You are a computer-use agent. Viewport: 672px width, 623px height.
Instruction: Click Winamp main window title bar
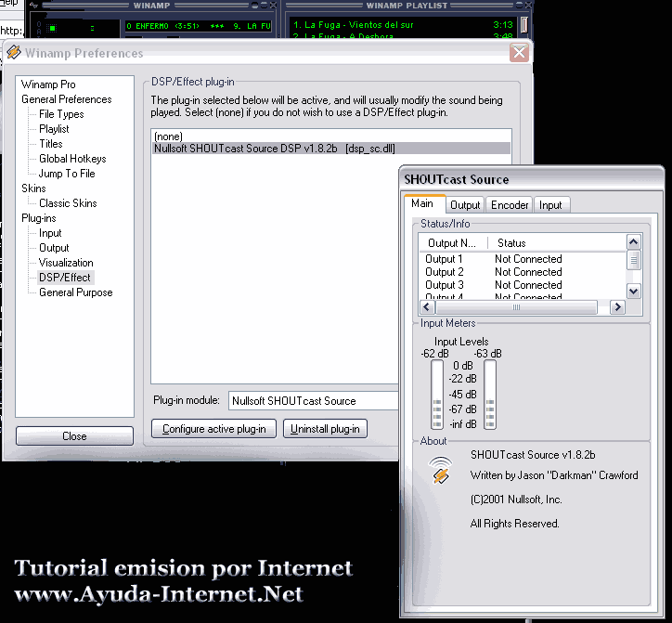point(152,6)
